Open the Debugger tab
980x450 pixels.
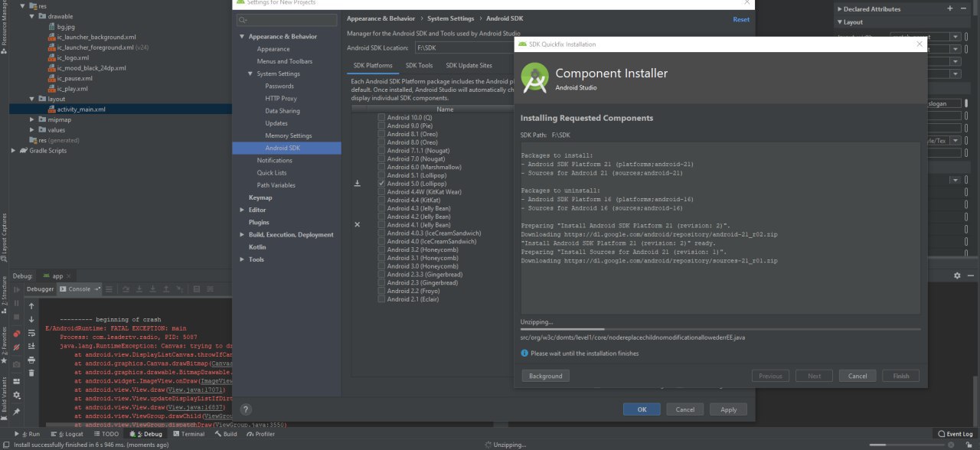(41, 289)
